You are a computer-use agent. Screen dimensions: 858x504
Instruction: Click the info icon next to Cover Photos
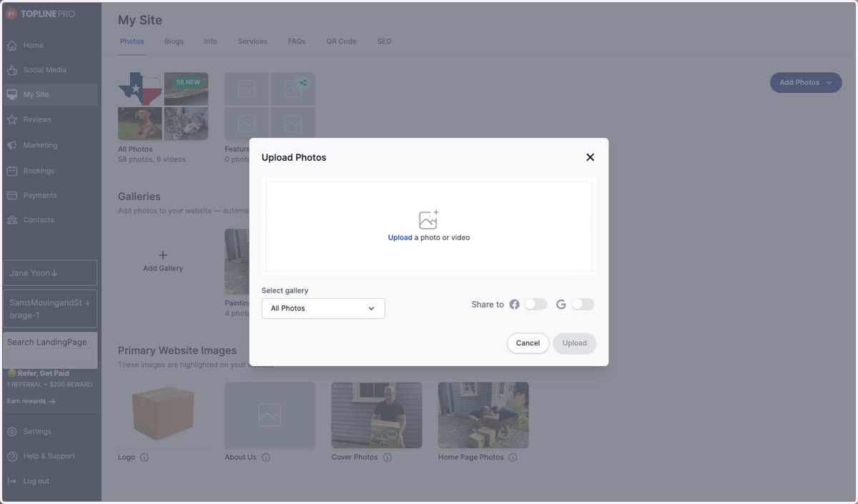[x=388, y=458]
